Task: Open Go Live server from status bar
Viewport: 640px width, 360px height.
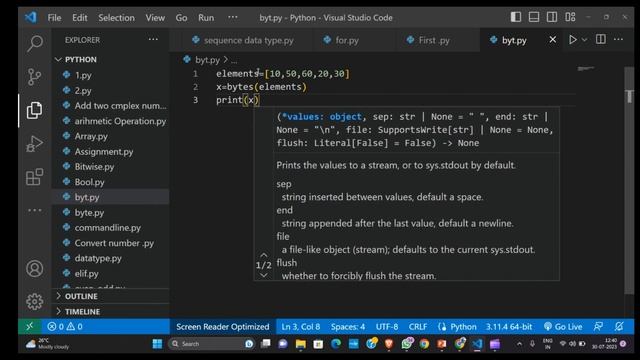Action: (563, 327)
